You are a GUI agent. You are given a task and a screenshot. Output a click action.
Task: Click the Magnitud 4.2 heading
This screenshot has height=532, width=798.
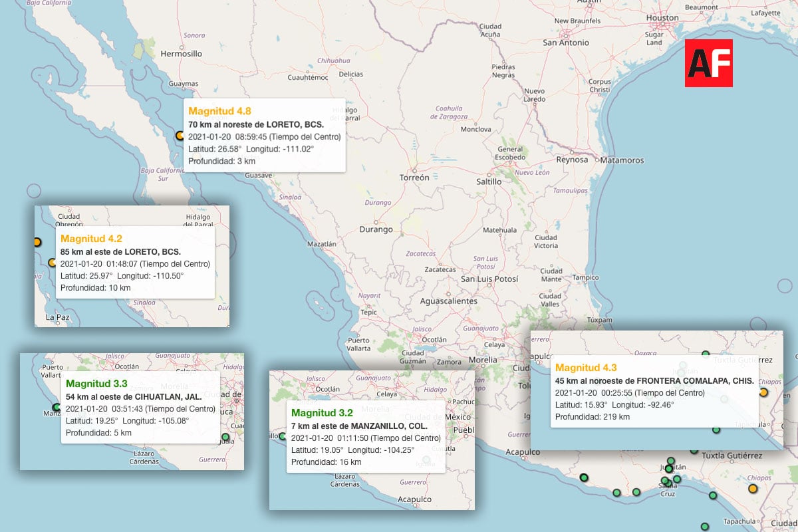91,238
